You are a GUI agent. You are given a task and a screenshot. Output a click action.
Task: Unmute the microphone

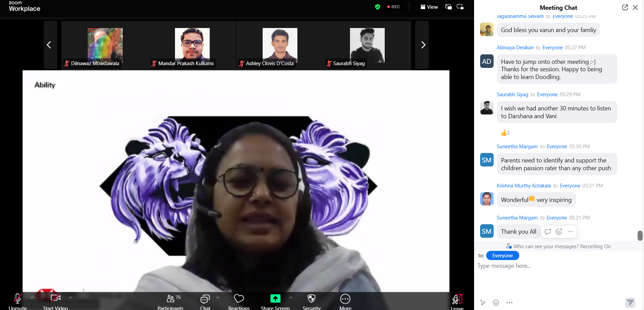[x=17, y=299]
